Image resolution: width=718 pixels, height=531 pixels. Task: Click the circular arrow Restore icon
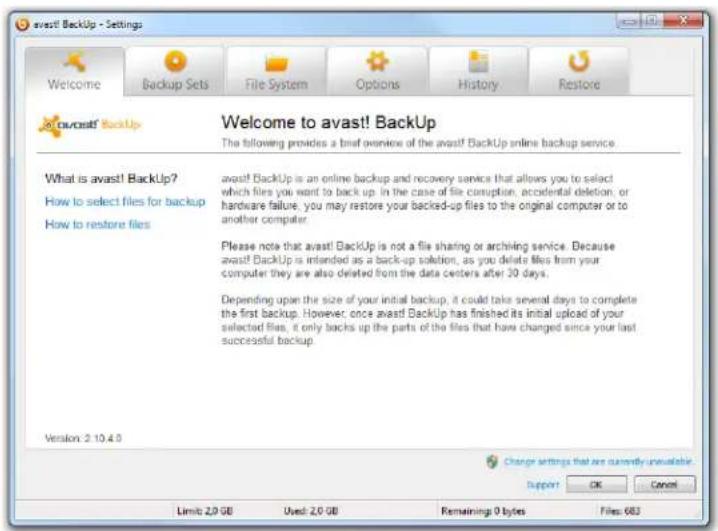pyautogui.click(x=579, y=61)
